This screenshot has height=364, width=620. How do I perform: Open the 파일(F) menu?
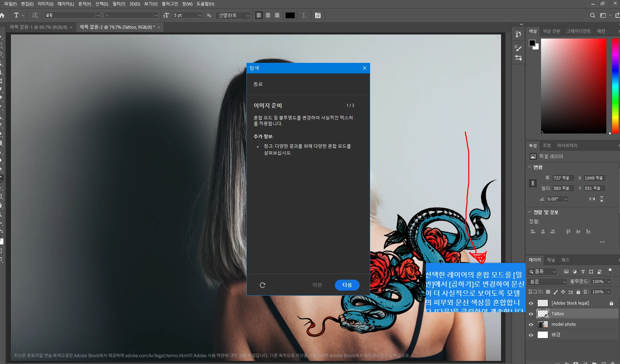click(10, 4)
